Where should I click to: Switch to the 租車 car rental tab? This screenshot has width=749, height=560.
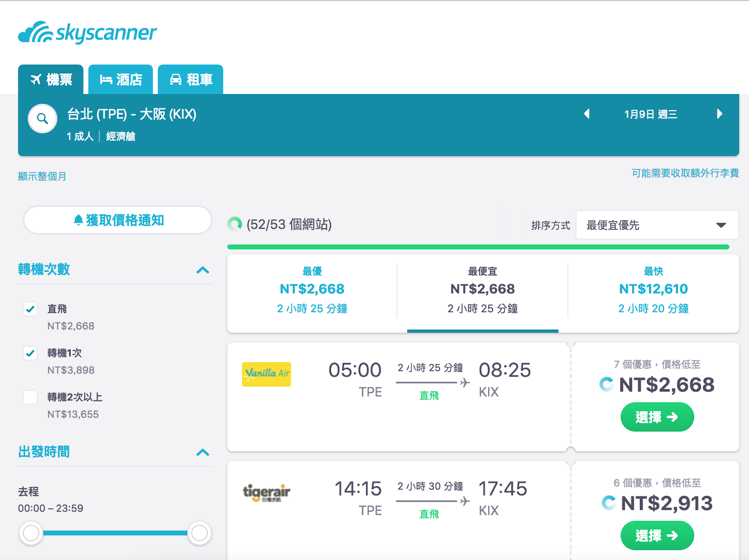191,80
